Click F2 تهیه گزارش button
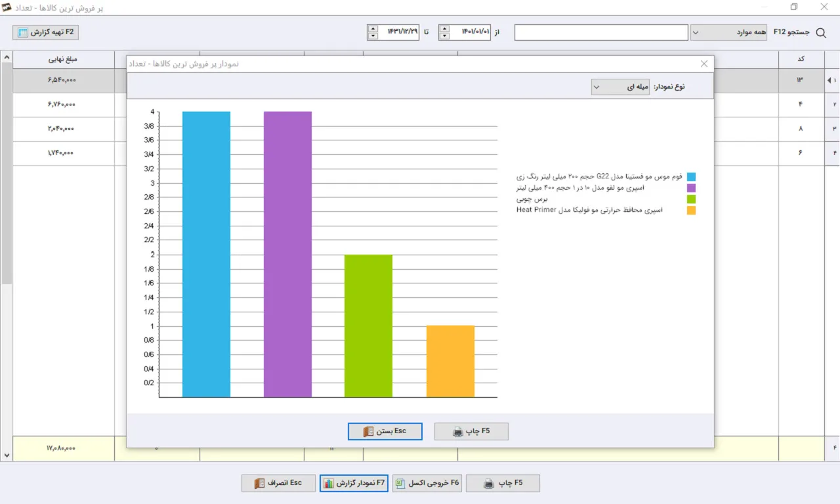Viewport: 840px width, 504px height. pyautogui.click(x=46, y=32)
